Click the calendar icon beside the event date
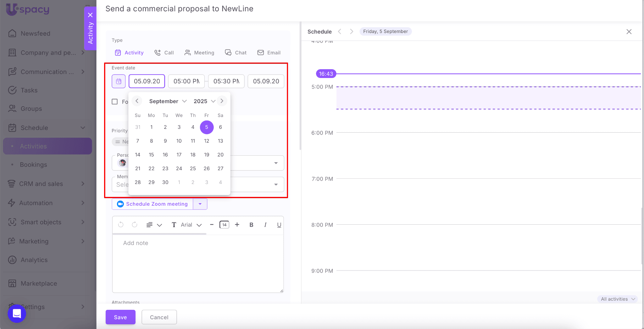Viewport: 644px width, 329px height. pyautogui.click(x=119, y=81)
